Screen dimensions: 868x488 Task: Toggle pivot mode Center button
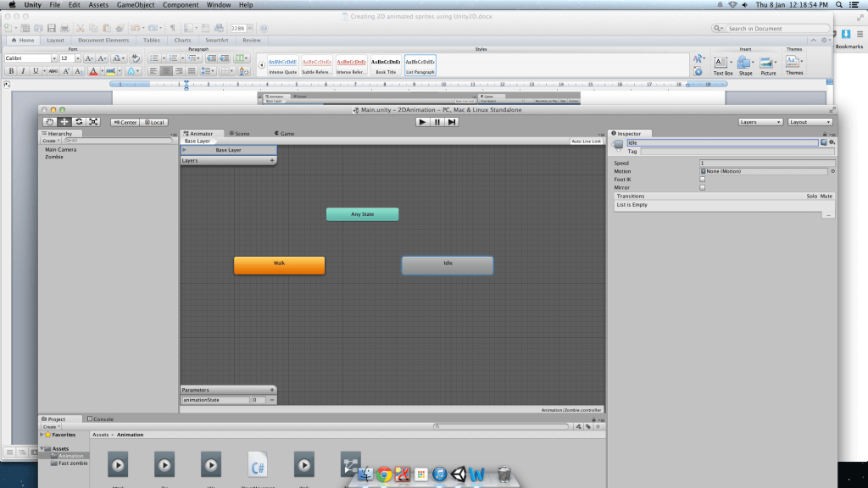[125, 122]
